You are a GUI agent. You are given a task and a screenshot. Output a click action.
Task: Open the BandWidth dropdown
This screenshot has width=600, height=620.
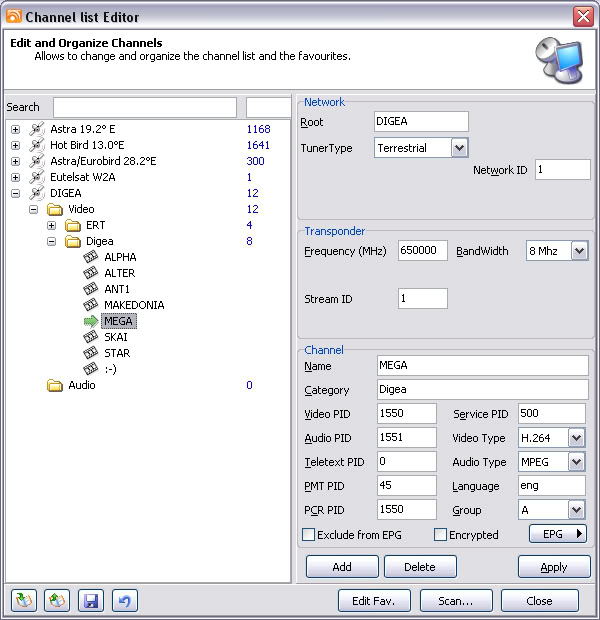pos(579,251)
